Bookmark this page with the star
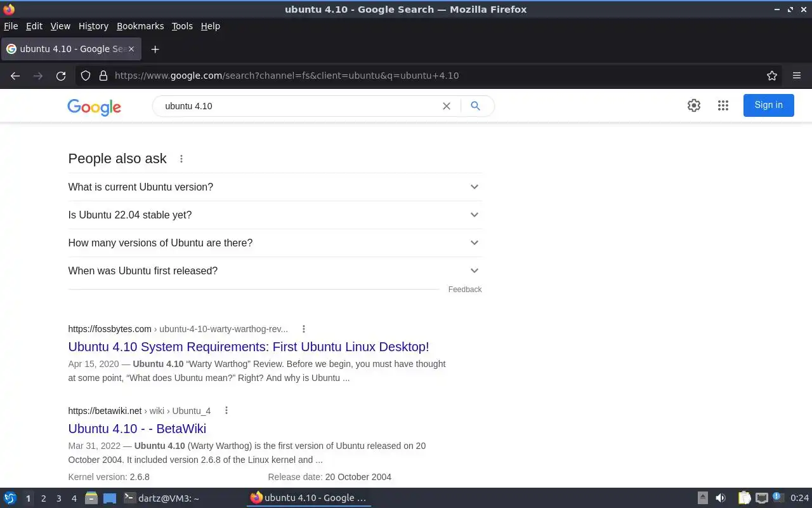 (772, 76)
